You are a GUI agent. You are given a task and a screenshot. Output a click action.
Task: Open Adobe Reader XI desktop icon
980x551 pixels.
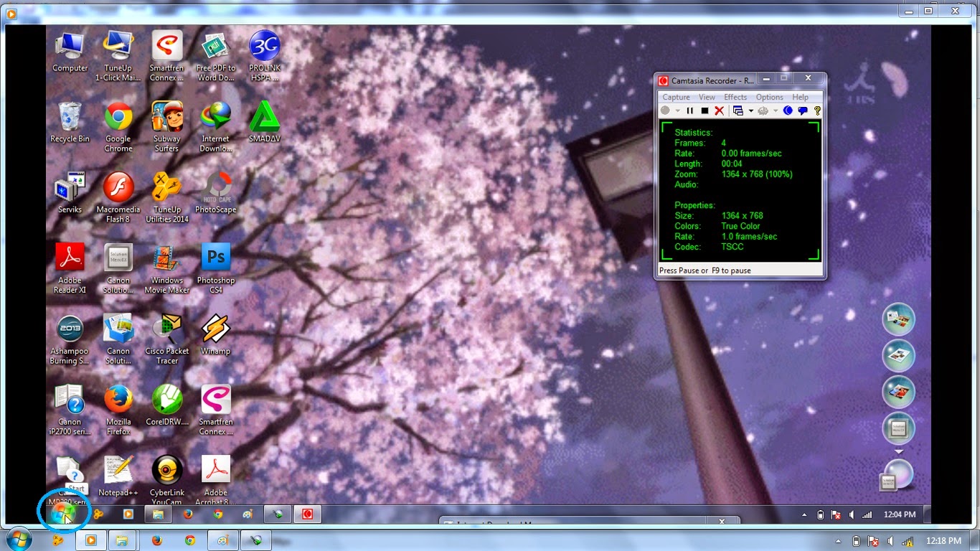tap(70, 268)
